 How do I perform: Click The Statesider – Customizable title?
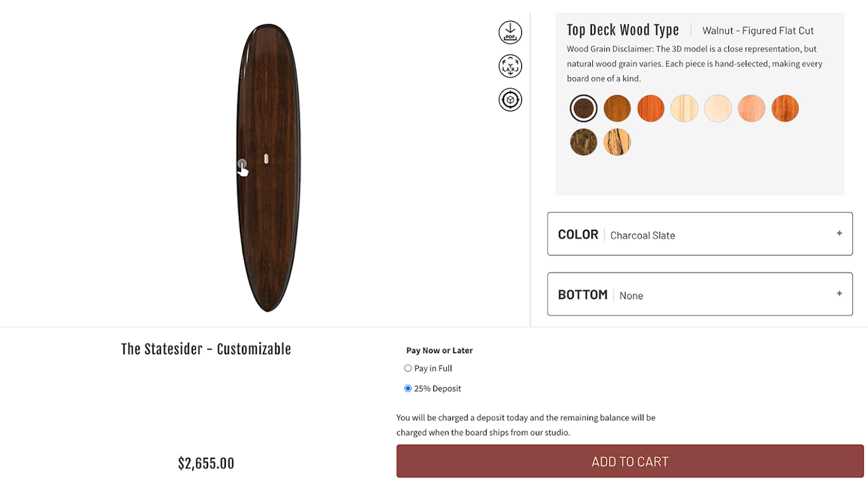click(x=206, y=349)
